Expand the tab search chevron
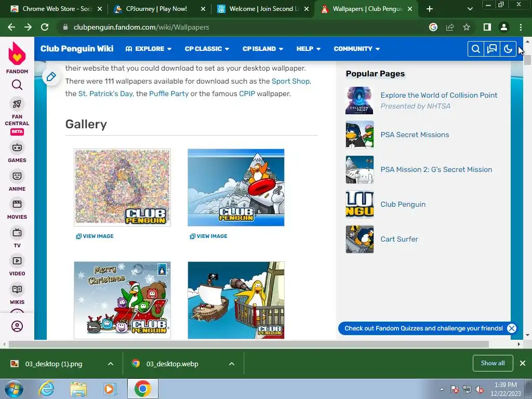Screen dimensions: 532x399 [x=470, y=9]
